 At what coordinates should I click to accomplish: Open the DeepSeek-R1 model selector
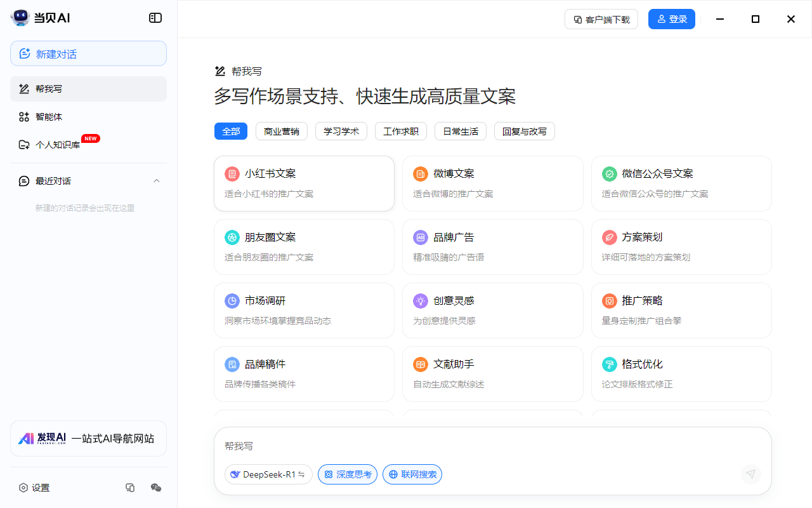coord(268,474)
